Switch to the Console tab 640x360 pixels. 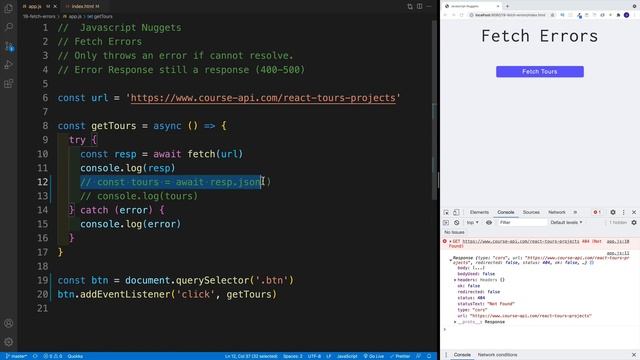[506, 212]
